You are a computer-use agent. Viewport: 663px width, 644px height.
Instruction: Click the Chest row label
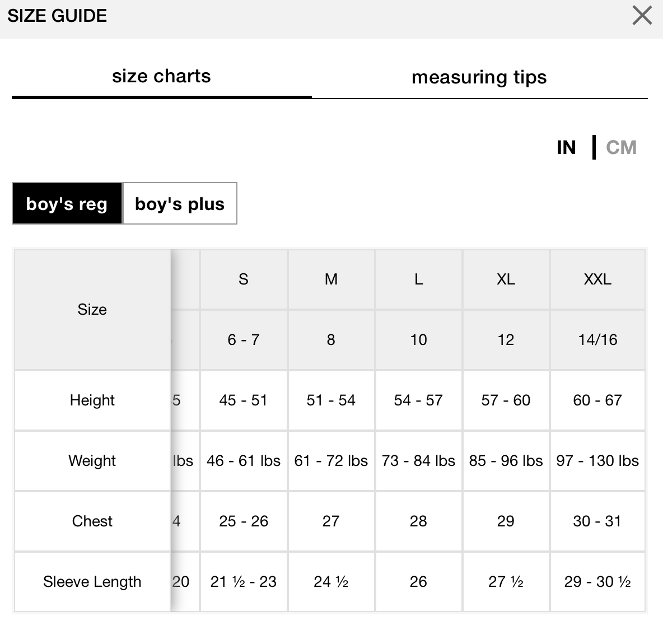(x=92, y=521)
